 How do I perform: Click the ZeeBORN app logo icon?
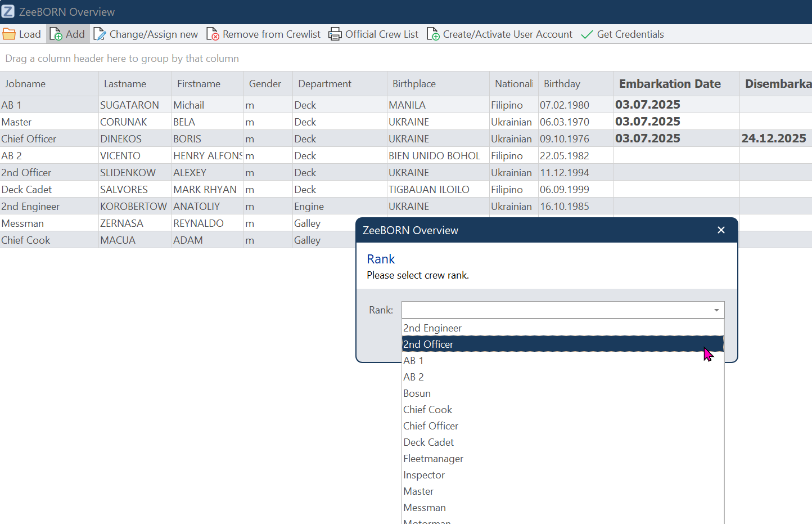[x=8, y=11]
